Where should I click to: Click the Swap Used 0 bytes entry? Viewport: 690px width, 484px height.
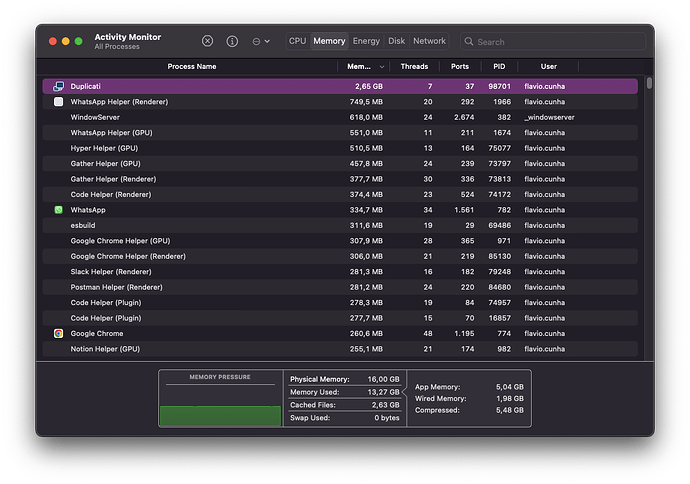[x=345, y=418]
